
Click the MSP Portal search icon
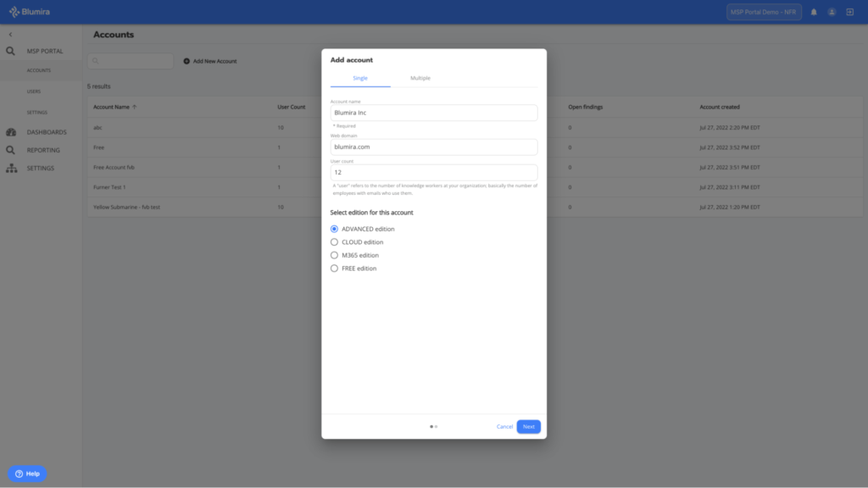(x=9, y=51)
